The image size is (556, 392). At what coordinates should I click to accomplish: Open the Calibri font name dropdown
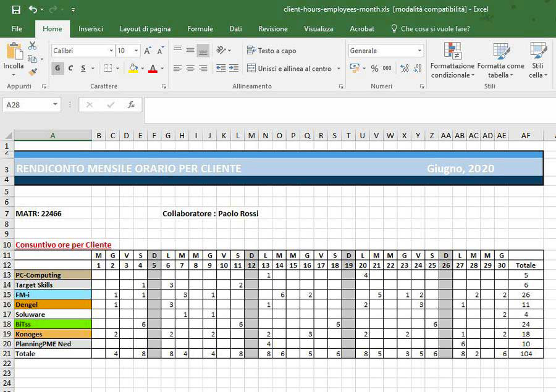pyautogui.click(x=111, y=51)
